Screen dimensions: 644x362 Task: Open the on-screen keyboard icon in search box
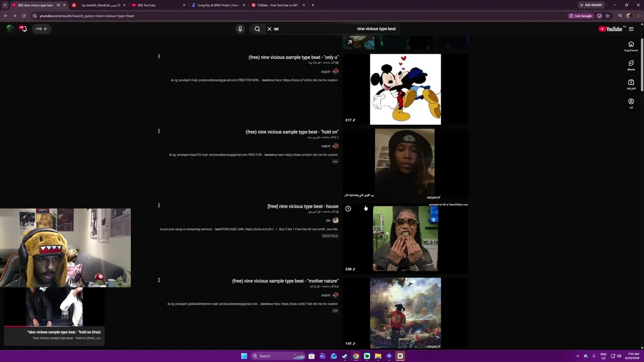[276, 29]
